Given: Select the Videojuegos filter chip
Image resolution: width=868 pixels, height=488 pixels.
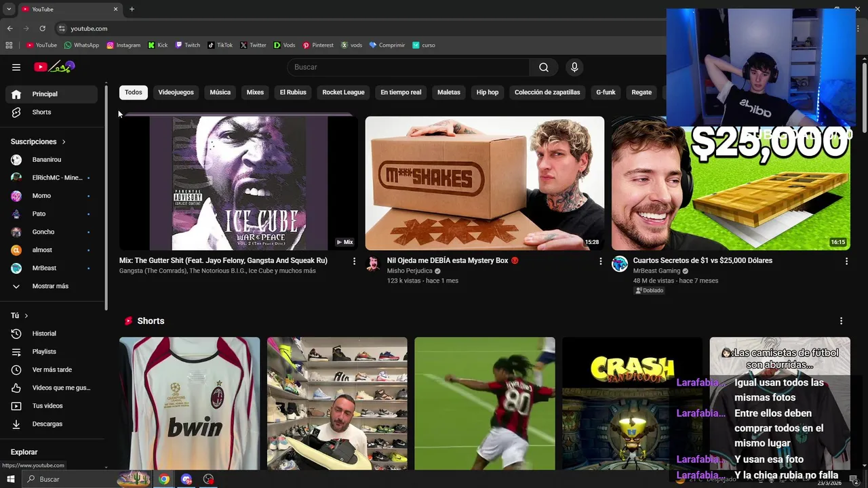Looking at the screenshot, I should pos(176,92).
